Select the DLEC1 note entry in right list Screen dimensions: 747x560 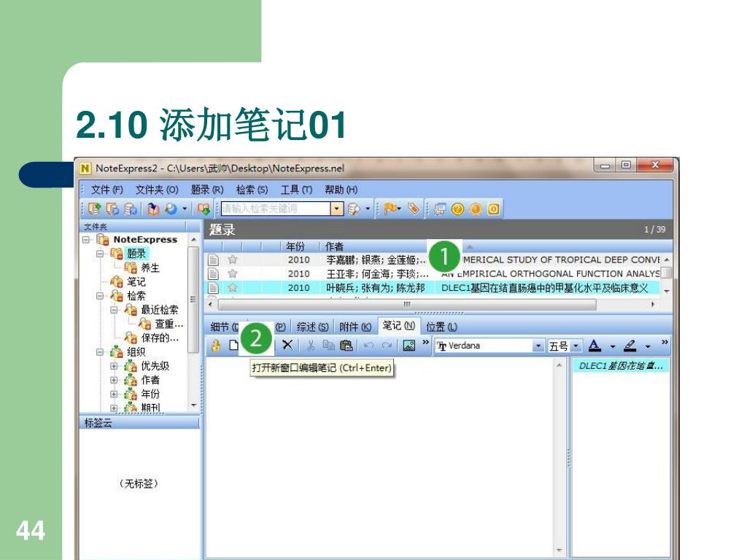click(x=621, y=366)
